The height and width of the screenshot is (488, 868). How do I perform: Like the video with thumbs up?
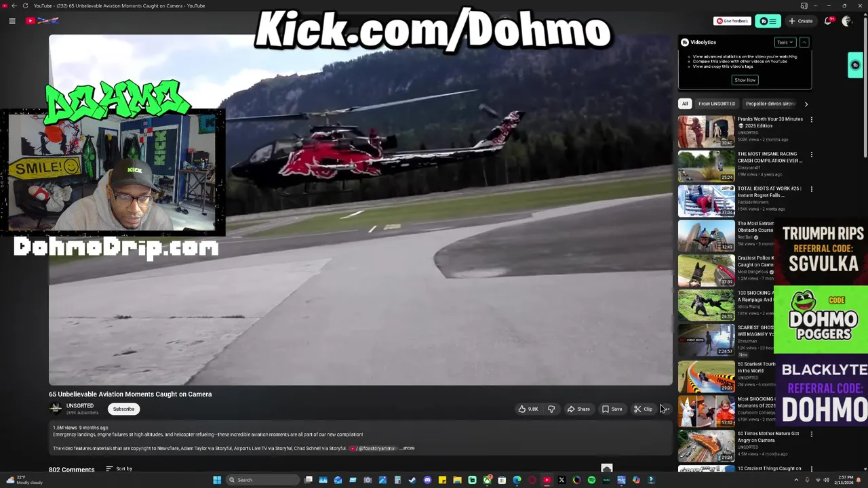(x=528, y=409)
